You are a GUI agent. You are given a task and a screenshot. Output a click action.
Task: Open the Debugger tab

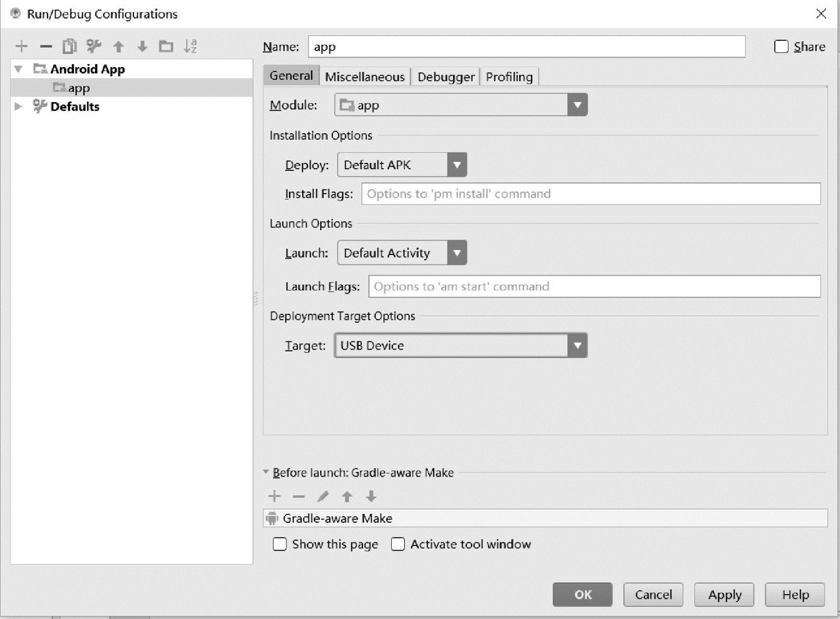[446, 77]
